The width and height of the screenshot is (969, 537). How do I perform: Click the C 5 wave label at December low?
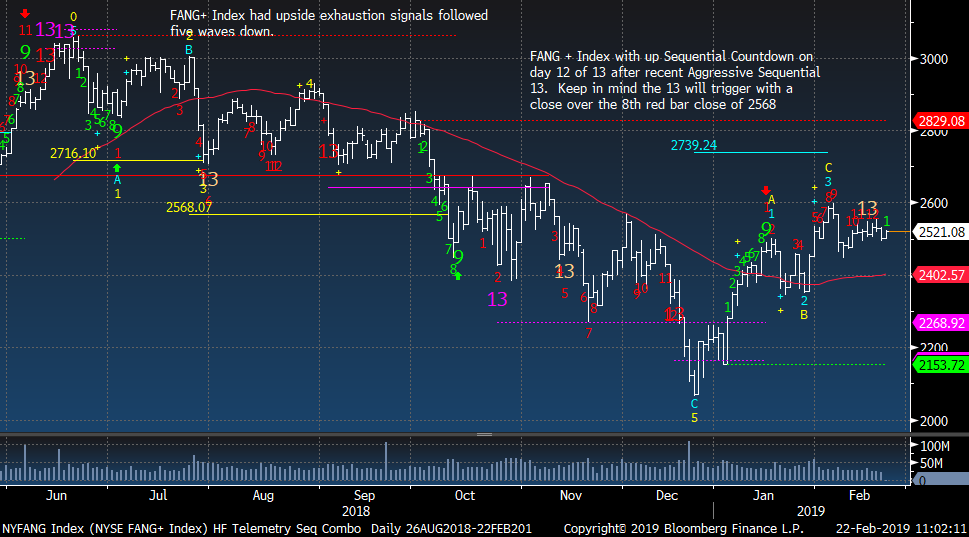pyautogui.click(x=694, y=411)
